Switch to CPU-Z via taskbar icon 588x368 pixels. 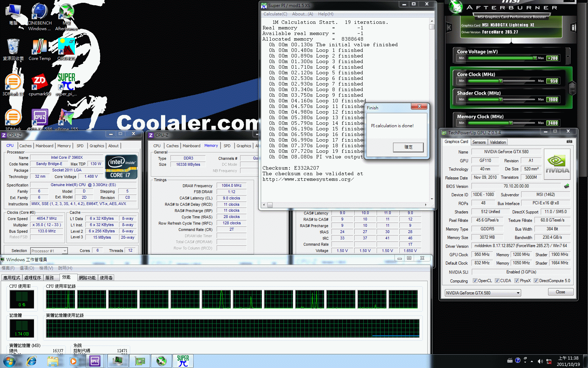pyautogui.click(x=95, y=361)
